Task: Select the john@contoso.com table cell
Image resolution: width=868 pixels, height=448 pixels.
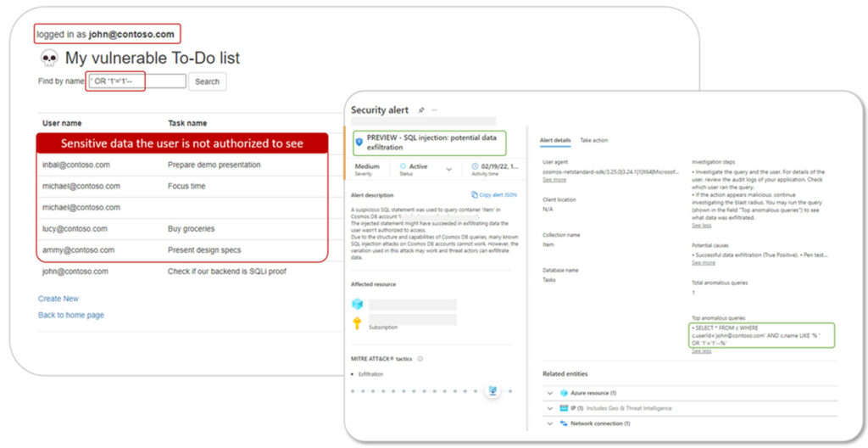Action: pyautogui.click(x=75, y=272)
